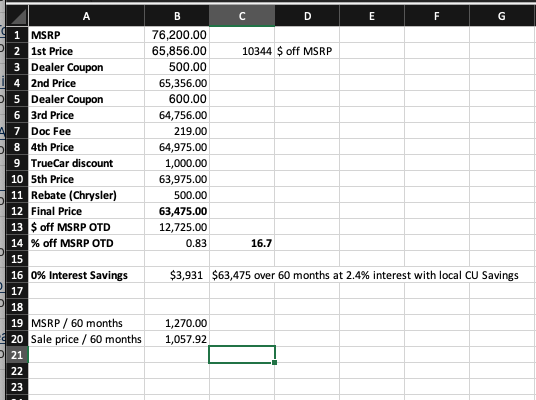Select the bold 16.7 percent cell

[x=242, y=243]
